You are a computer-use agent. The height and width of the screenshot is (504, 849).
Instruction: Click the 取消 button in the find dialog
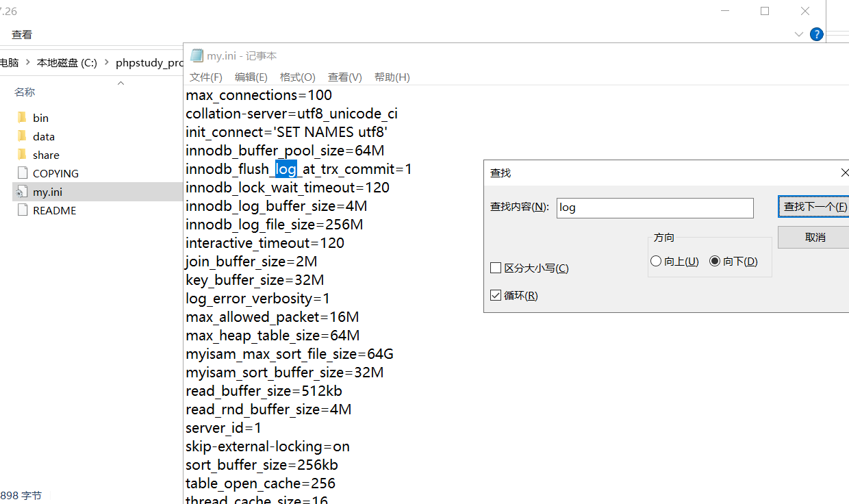pyautogui.click(x=814, y=237)
